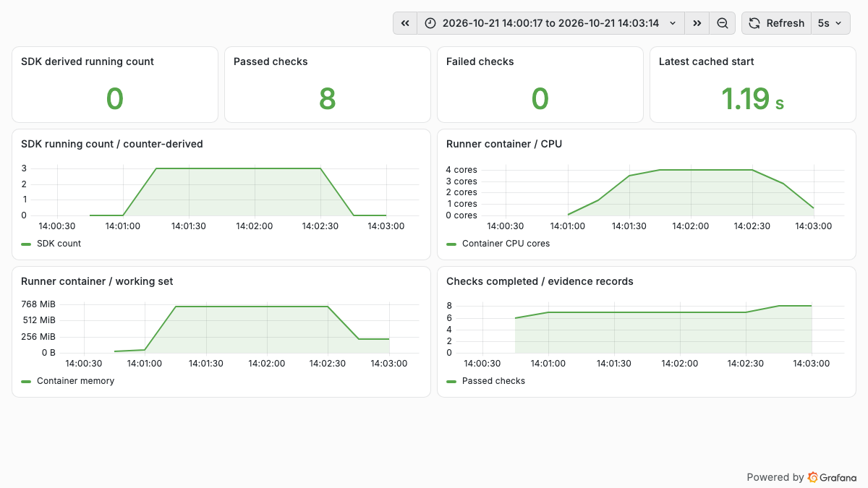
Task: Click the SDK running count plateau line
Action: (239, 168)
